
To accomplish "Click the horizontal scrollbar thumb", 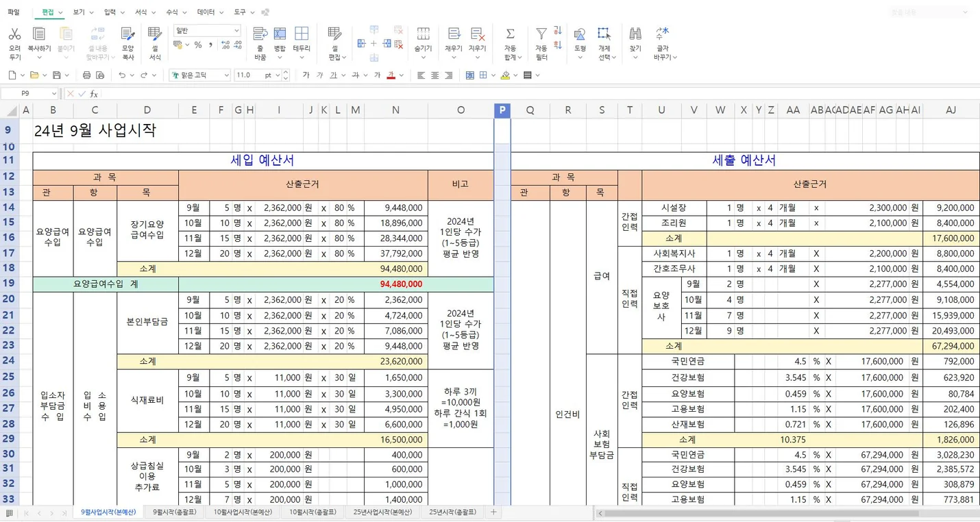I will click(x=762, y=512).
